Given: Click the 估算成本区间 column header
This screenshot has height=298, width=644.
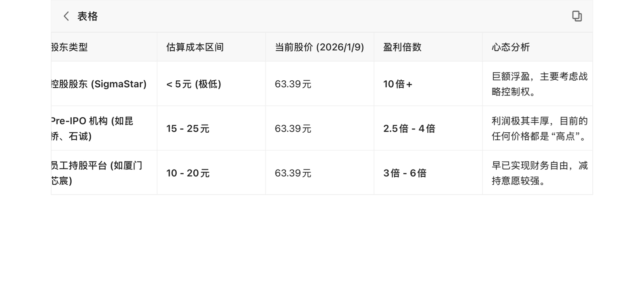Looking at the screenshot, I should (x=195, y=47).
